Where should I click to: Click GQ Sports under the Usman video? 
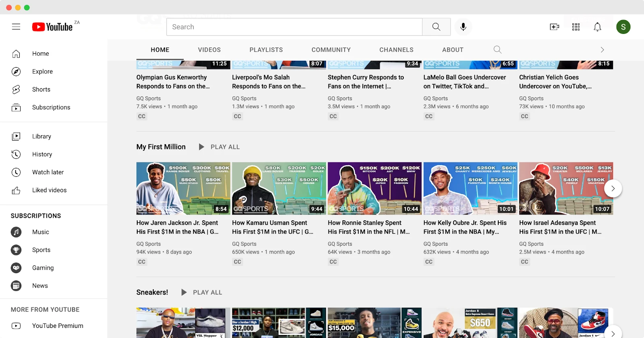point(244,244)
